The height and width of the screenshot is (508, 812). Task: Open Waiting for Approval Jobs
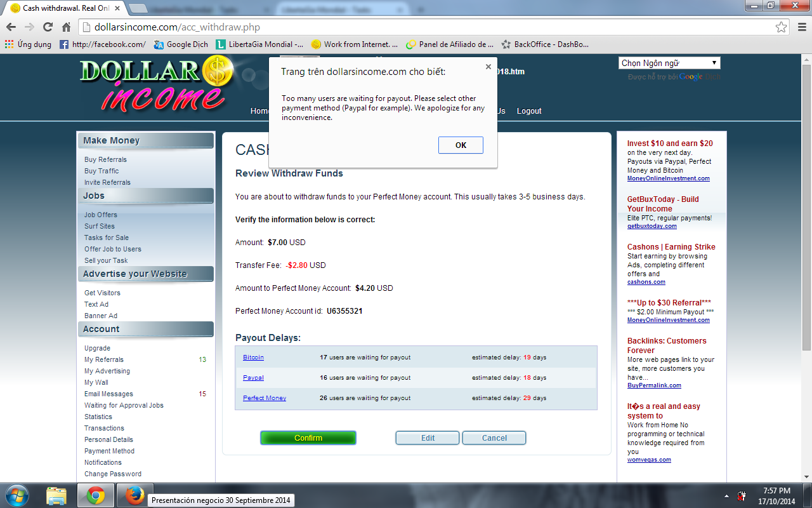[x=124, y=406]
